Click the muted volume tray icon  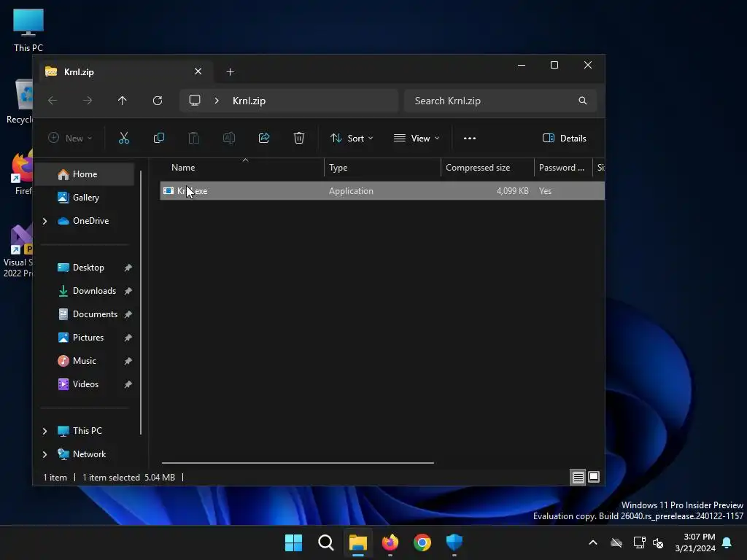[659, 542]
